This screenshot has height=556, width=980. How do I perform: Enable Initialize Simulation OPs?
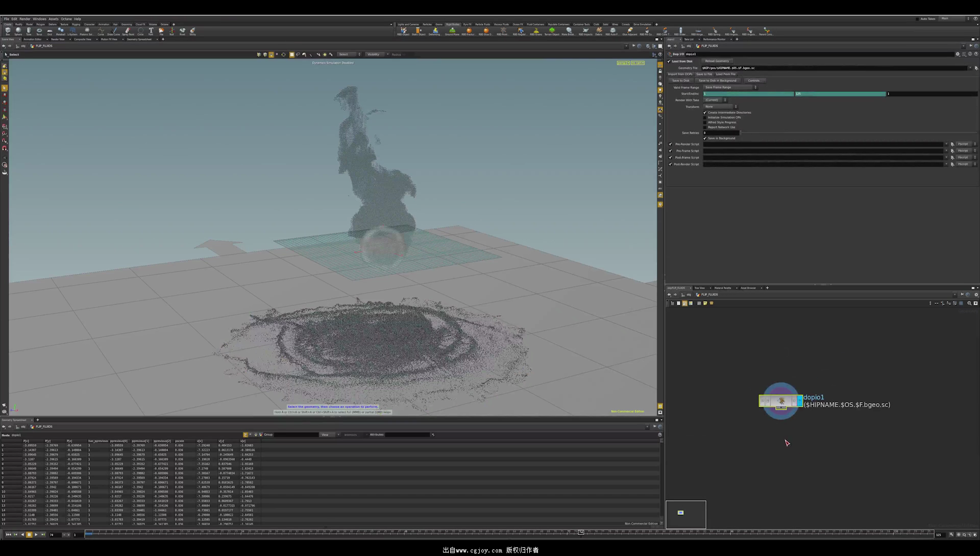click(705, 117)
